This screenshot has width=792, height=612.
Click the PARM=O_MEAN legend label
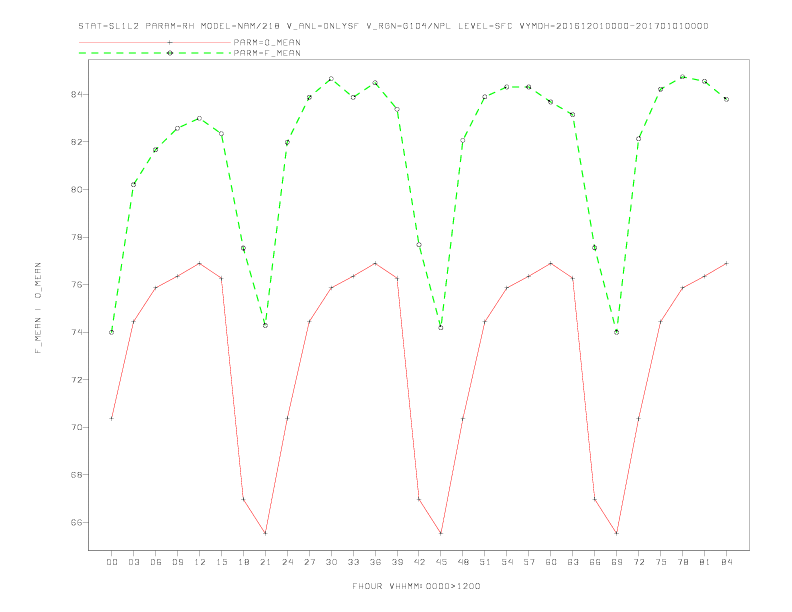(267, 42)
